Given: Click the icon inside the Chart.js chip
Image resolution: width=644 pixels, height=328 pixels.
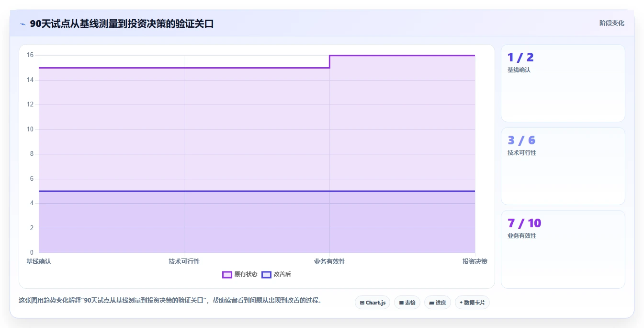Looking at the screenshot, I should (362, 303).
